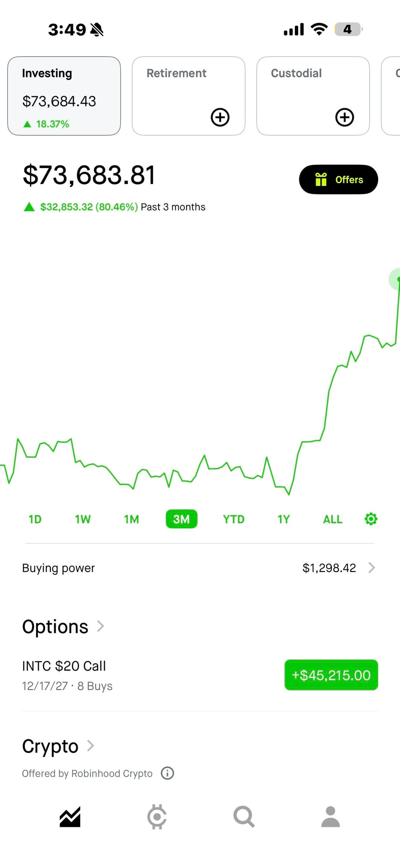
Task: Open the INTC $20 Call position
Action: [64, 675]
